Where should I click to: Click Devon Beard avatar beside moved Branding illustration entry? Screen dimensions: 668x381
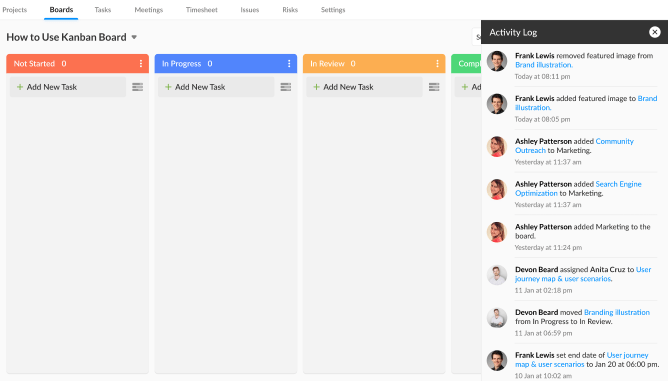click(x=497, y=318)
